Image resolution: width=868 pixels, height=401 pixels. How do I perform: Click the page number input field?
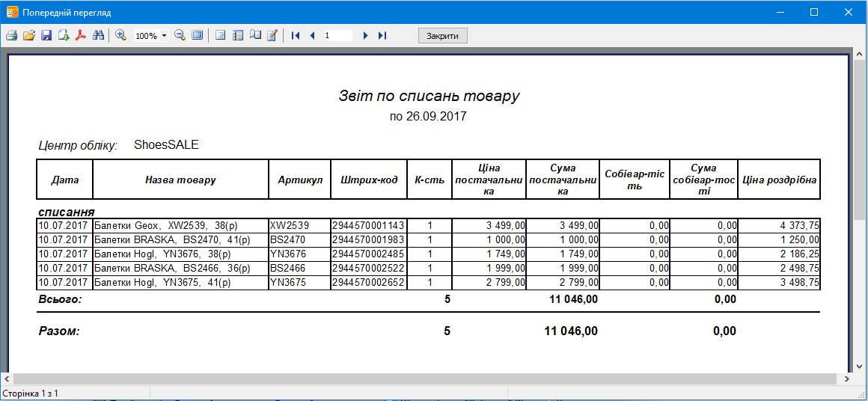[x=337, y=35]
